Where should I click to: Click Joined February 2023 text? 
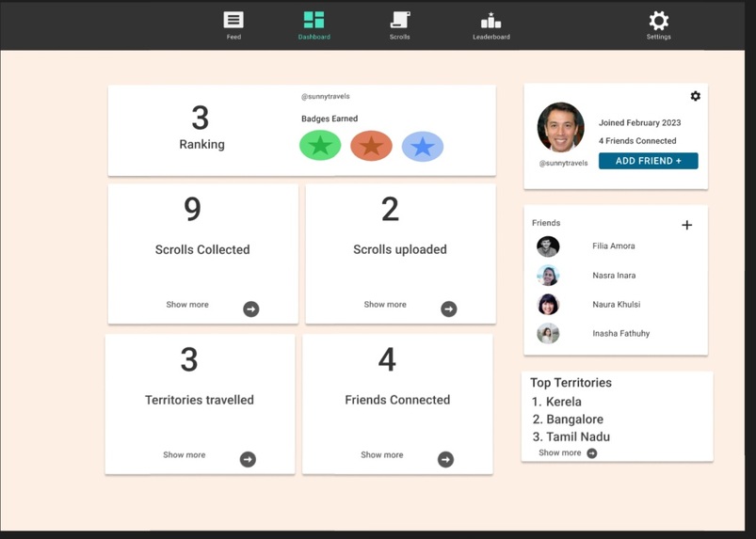pos(640,123)
